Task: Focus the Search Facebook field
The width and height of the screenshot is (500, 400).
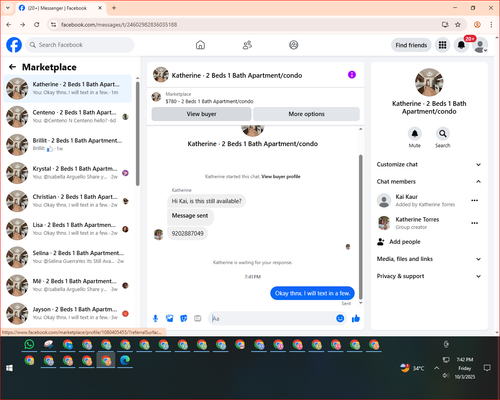Action: coord(80,45)
